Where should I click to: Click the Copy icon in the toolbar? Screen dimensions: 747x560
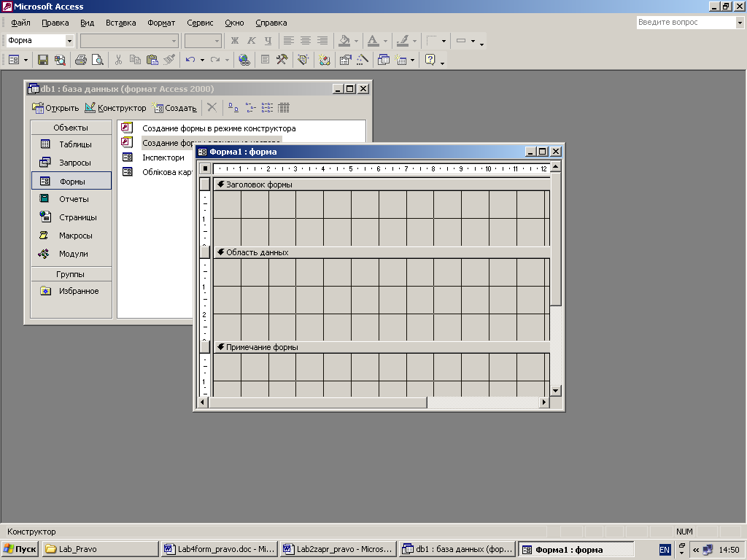(135, 60)
